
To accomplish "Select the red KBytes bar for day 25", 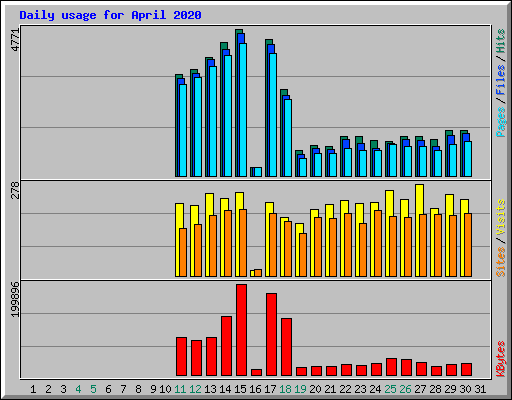I will coord(391,367).
